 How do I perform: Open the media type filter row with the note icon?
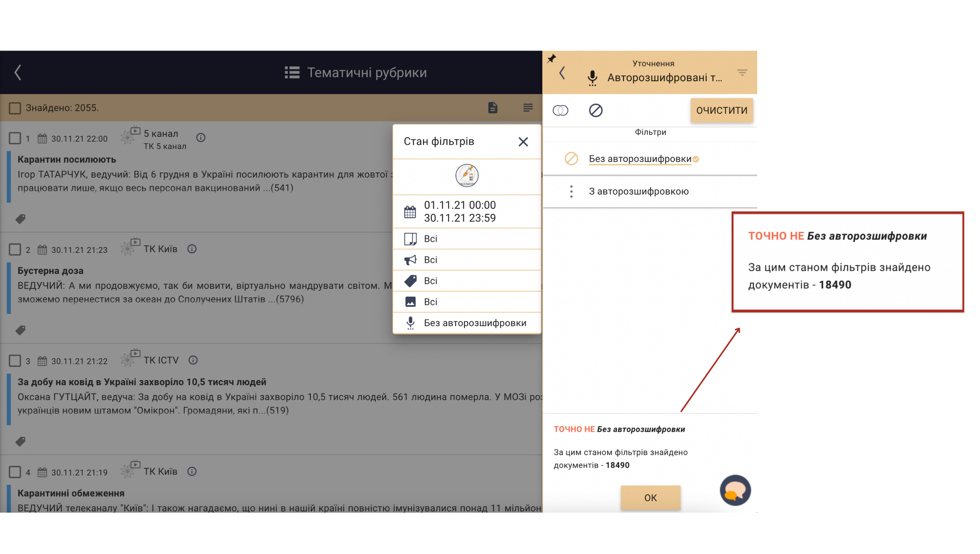coord(467,239)
